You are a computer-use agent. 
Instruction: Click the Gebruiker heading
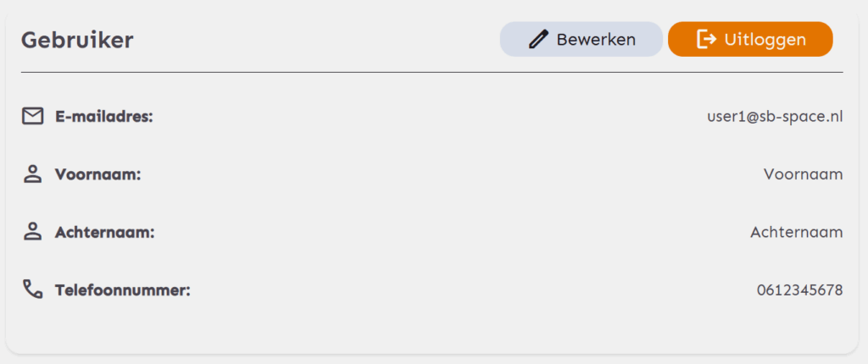pos(77,41)
